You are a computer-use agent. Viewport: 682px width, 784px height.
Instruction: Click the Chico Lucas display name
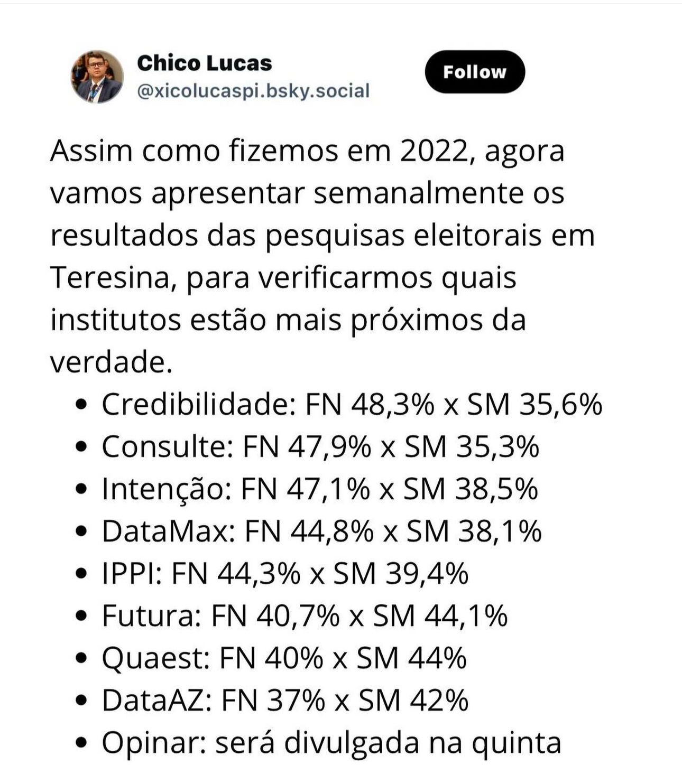click(x=204, y=63)
